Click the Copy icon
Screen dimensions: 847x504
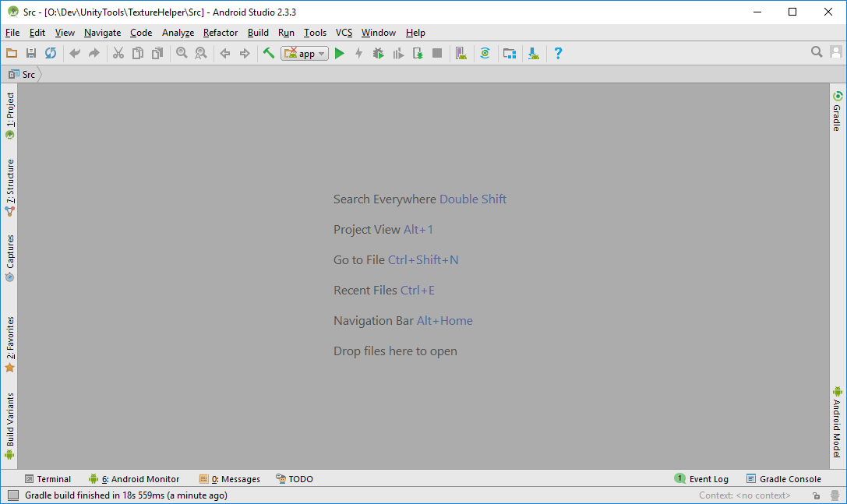click(138, 53)
